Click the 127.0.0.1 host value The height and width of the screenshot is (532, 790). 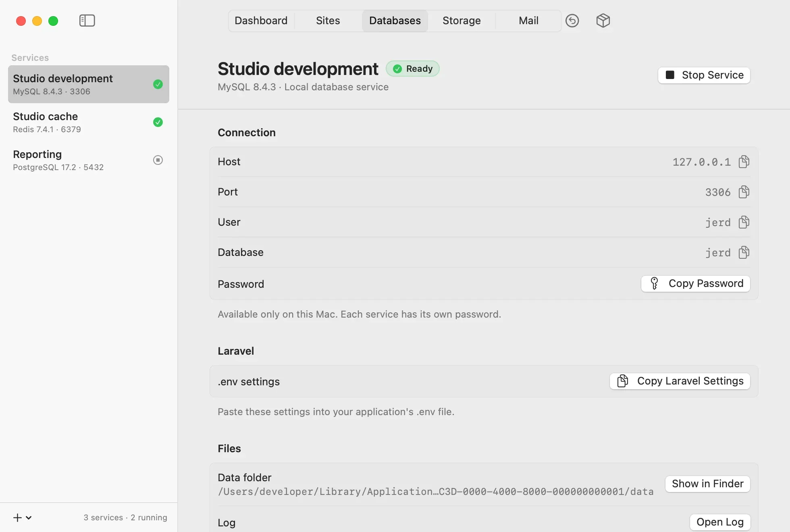[x=702, y=162]
